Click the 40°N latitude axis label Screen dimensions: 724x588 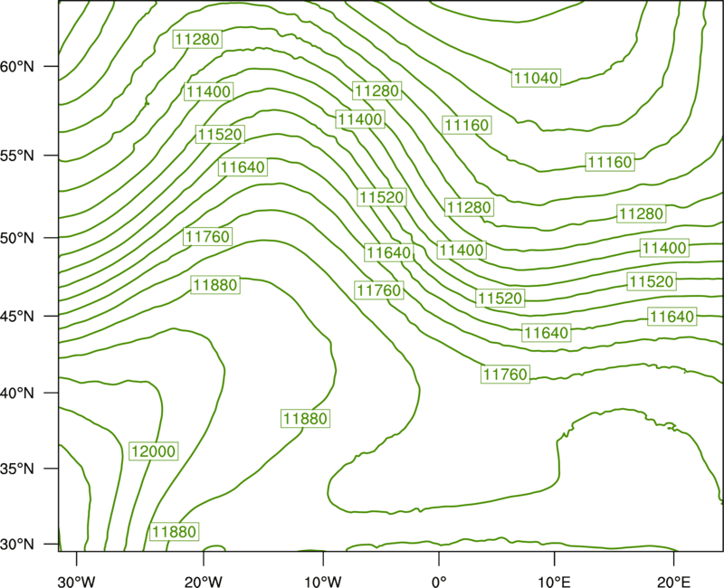(x=16, y=394)
